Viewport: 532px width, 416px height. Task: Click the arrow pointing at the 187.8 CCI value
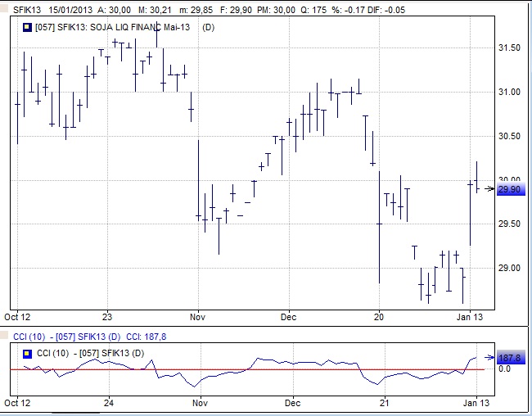[x=489, y=358]
